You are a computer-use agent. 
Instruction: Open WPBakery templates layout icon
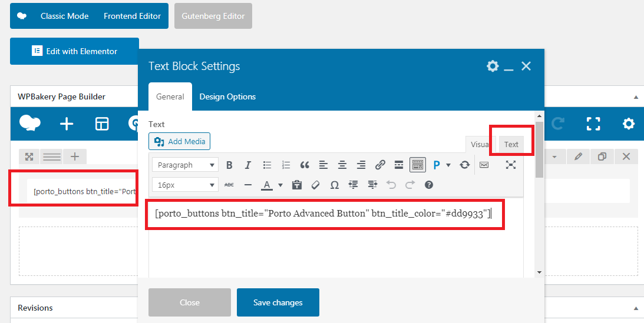click(x=102, y=124)
